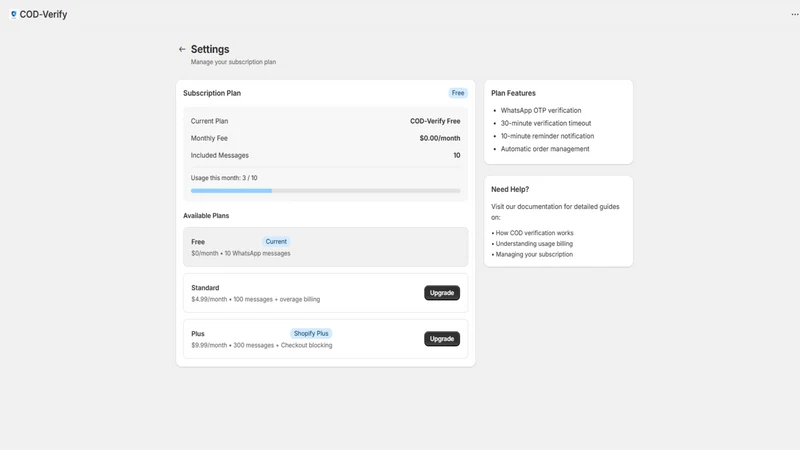Click 'Managing your subscription' help item
This screenshot has width=800, height=450.
pos(534,254)
